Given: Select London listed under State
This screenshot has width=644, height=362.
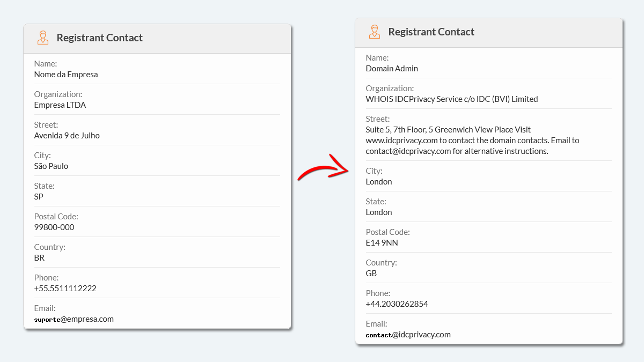Looking at the screenshot, I should click(x=379, y=212).
